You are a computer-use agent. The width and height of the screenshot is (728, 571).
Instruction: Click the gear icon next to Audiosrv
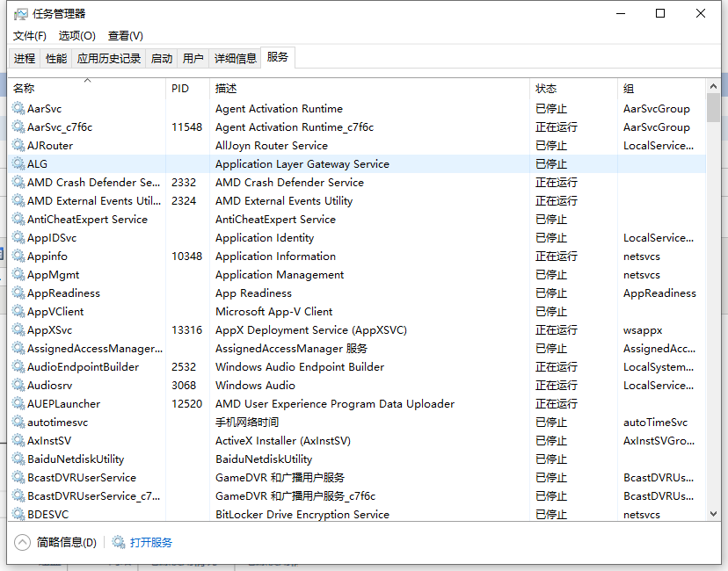18,386
